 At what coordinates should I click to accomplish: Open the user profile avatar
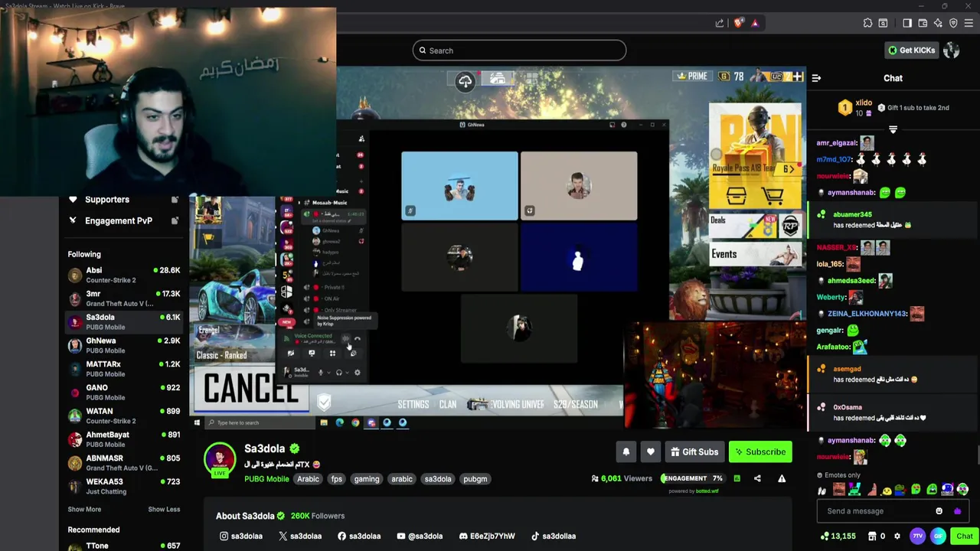point(952,51)
